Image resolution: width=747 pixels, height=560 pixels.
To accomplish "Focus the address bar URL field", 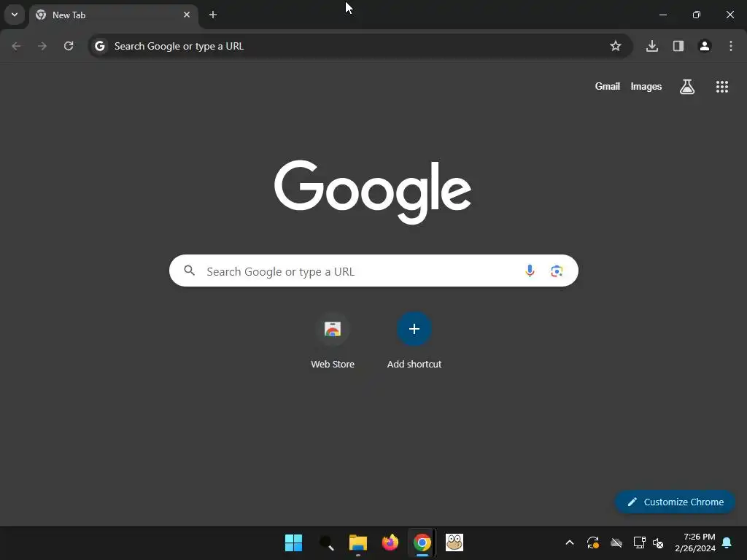I will tap(360, 46).
